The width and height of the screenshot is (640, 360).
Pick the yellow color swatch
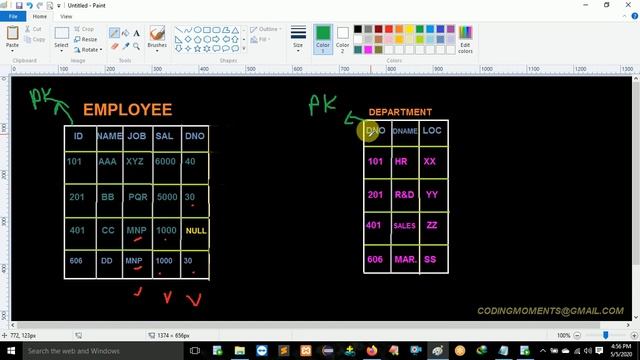[409, 29]
